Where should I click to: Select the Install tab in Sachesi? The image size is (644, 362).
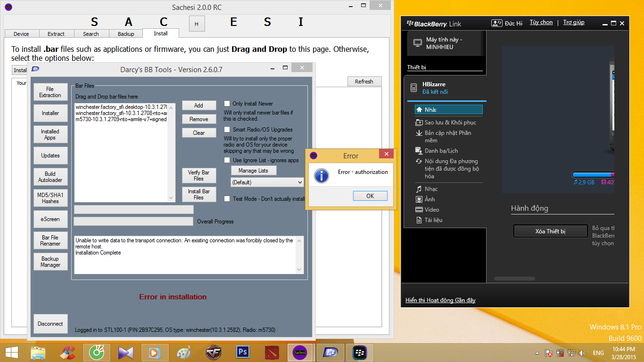[161, 33]
